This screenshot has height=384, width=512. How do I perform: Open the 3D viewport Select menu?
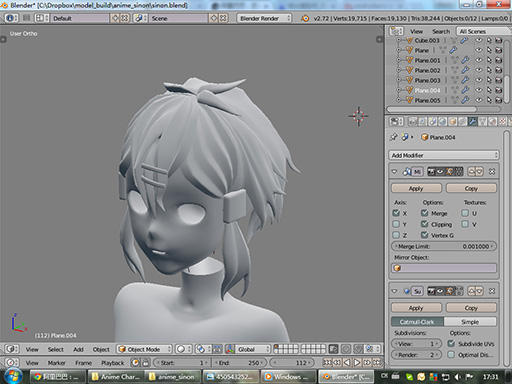click(x=55, y=349)
